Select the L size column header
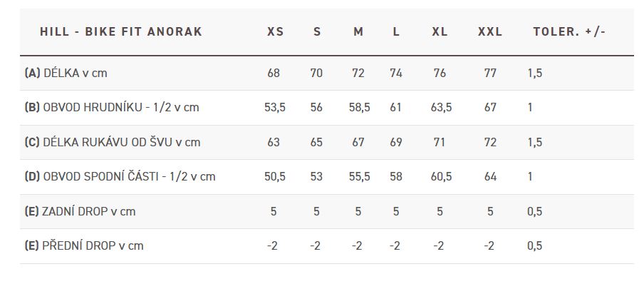644x289 pixels. point(396,31)
